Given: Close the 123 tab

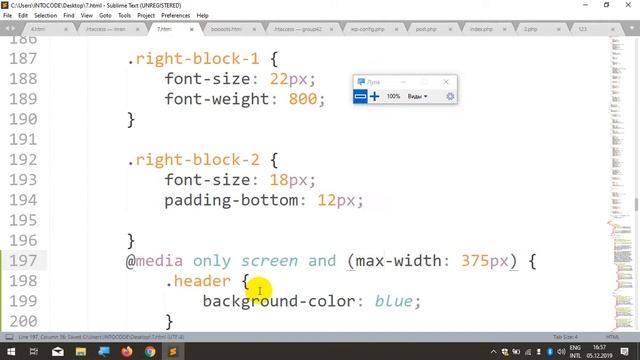Looking at the screenshot, I should (x=613, y=29).
